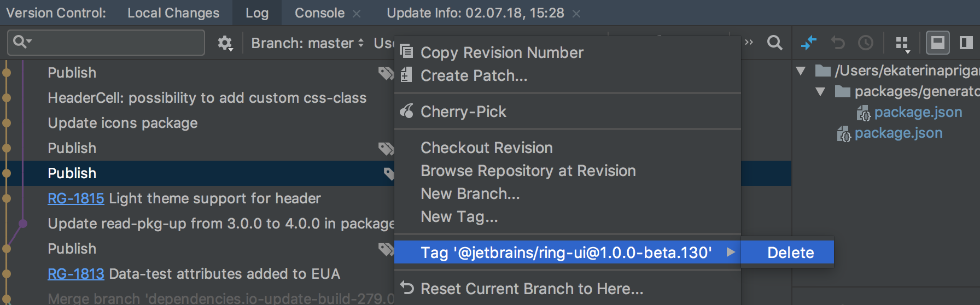Collapse the packages/generator folder node

pyautogui.click(x=820, y=91)
